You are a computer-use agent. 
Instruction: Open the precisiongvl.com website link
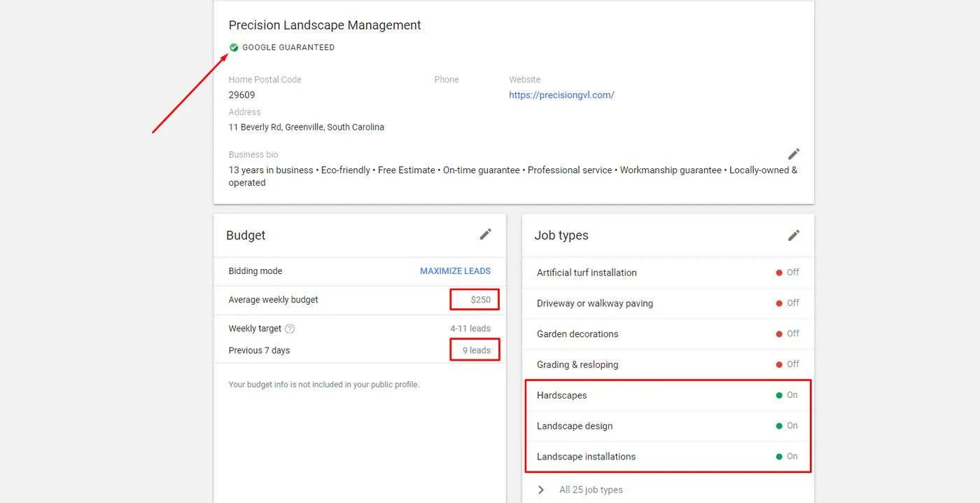tap(561, 95)
